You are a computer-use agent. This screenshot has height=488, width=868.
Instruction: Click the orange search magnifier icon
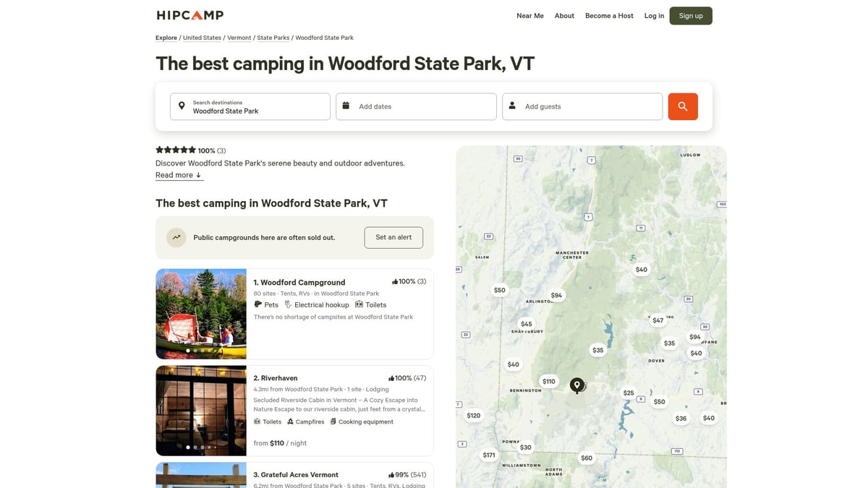tap(682, 106)
